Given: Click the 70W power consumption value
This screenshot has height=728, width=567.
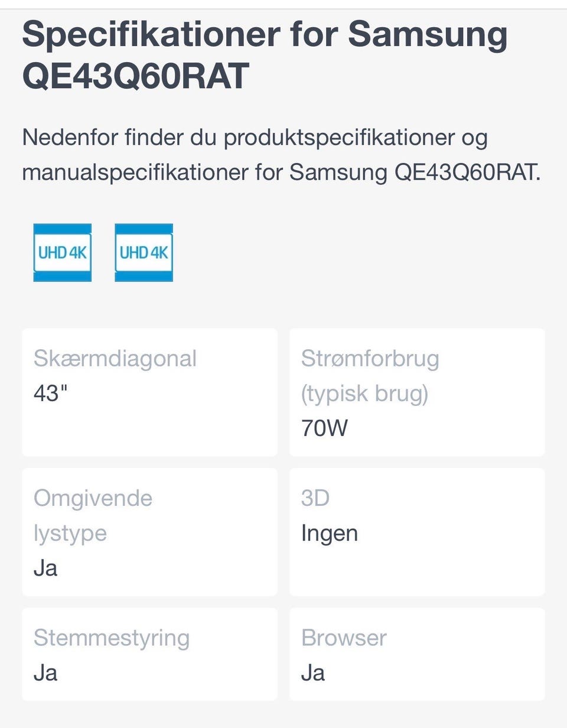Looking at the screenshot, I should tap(324, 428).
